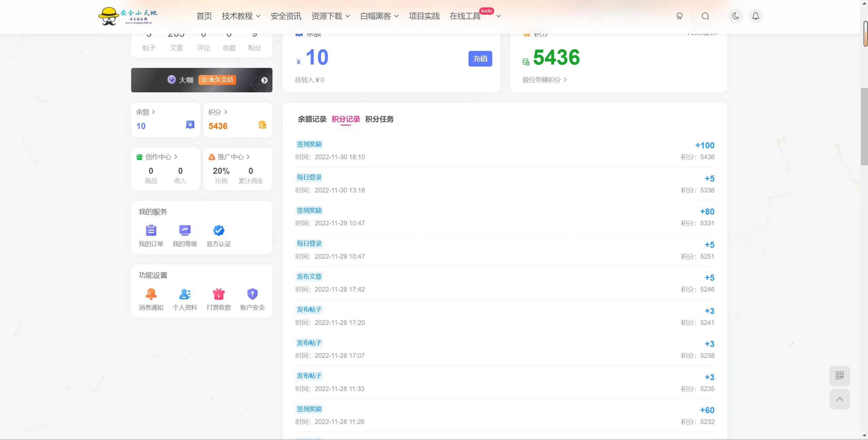Click the green shop icon of 创作中心
The width and height of the screenshot is (868, 440).
(x=139, y=157)
